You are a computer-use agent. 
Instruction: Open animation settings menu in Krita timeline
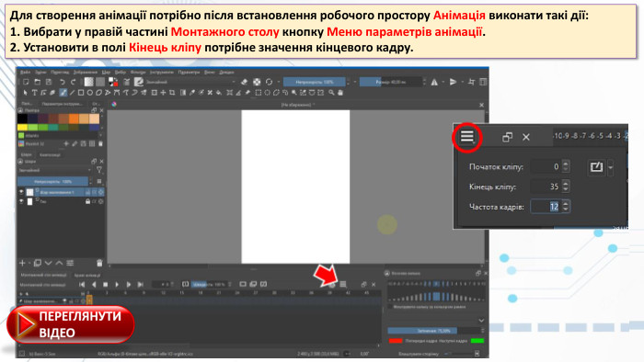point(343,285)
